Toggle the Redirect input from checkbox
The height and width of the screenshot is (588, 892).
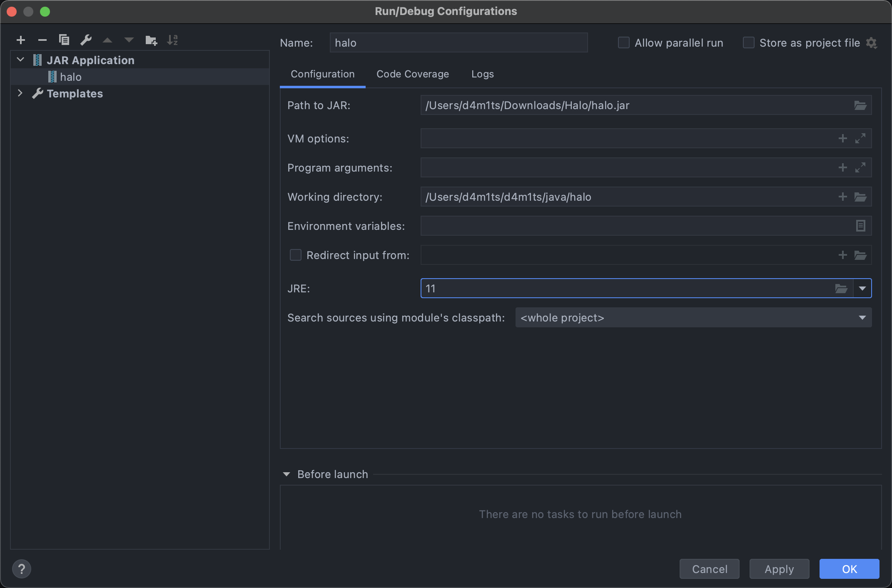[x=296, y=255]
